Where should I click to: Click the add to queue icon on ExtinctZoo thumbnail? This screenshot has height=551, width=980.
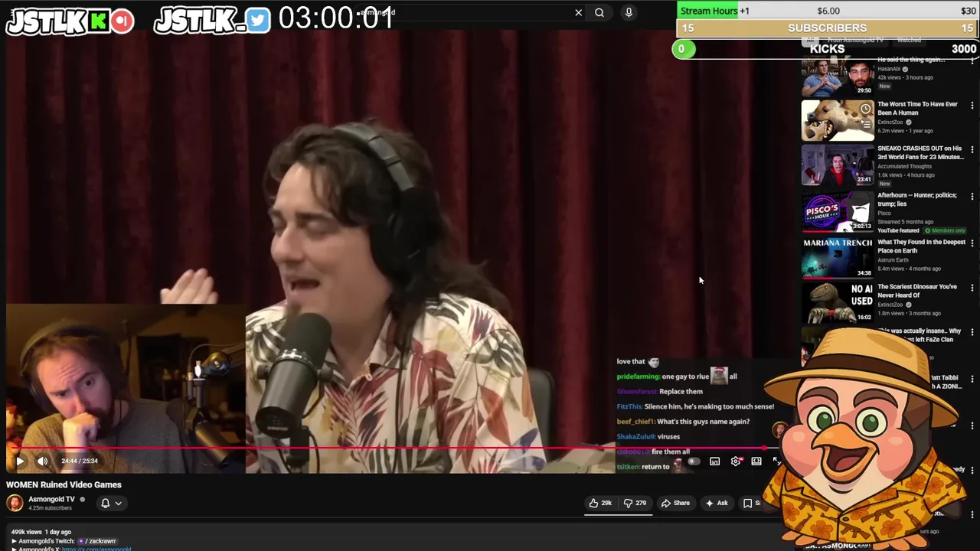pyautogui.click(x=866, y=124)
